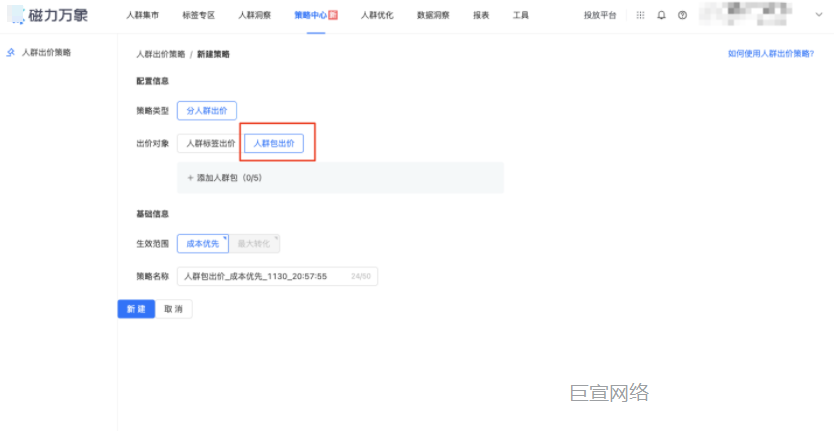This screenshot has width=834, height=431.
Task: Click the 取消 button
Action: point(173,309)
